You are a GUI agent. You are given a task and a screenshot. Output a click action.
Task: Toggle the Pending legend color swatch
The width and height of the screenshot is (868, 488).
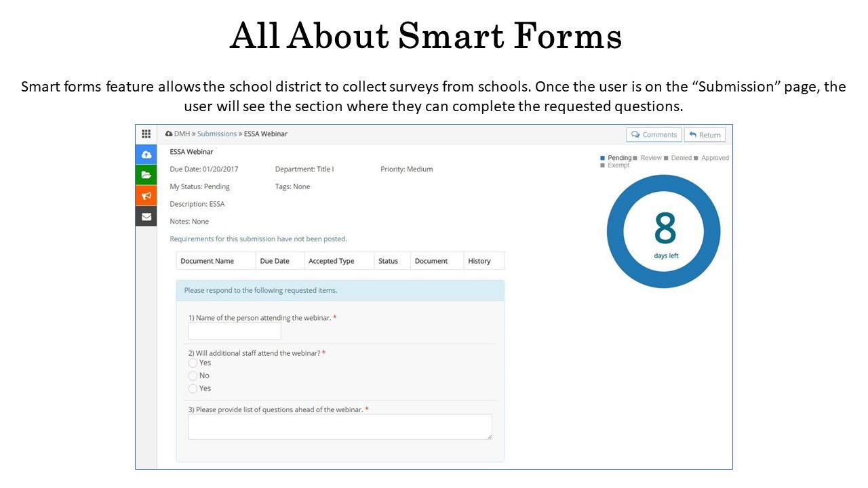602,158
